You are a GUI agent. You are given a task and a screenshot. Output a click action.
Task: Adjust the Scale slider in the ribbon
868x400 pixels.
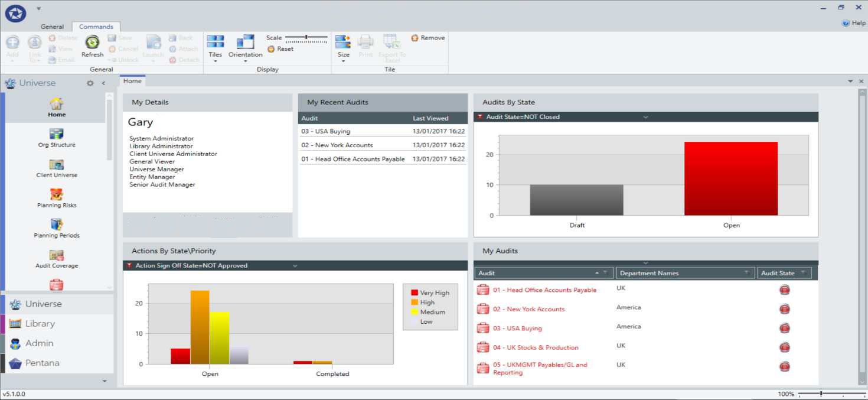[307, 37]
